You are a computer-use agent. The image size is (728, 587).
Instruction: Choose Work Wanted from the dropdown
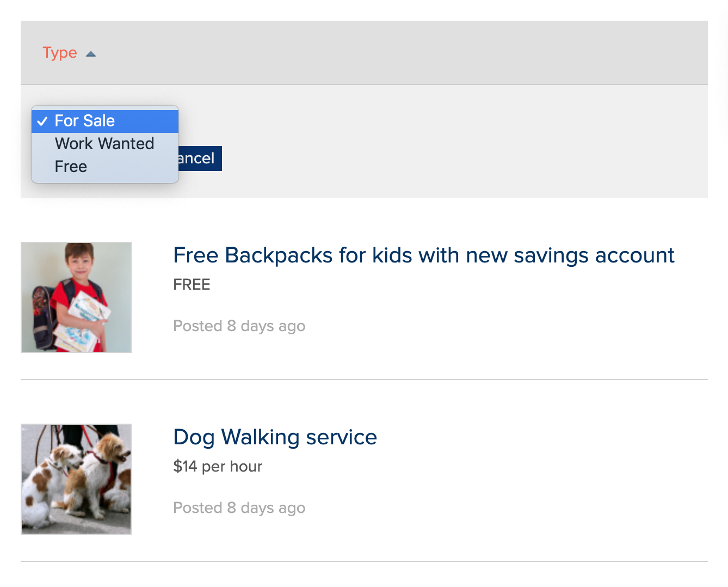click(x=104, y=144)
